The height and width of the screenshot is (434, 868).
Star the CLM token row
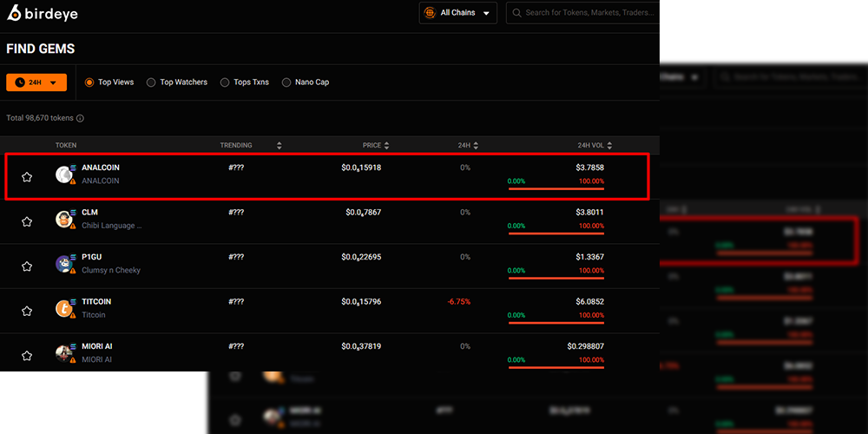pos(27,221)
